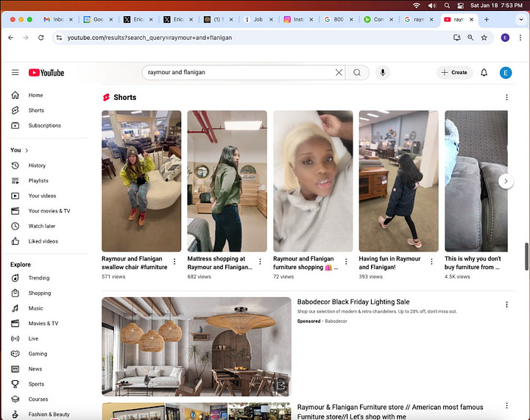Screen dimensions: 530x420
Task: Open Chrome tab list dropdown arrow
Action: (x=521, y=20)
